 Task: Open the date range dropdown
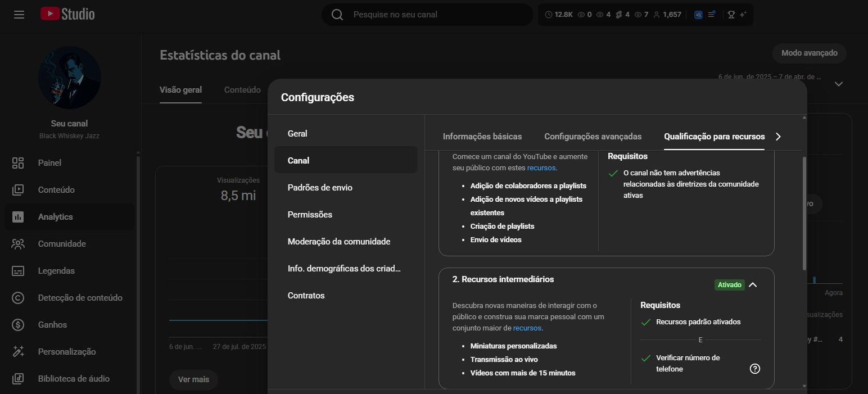(838, 84)
